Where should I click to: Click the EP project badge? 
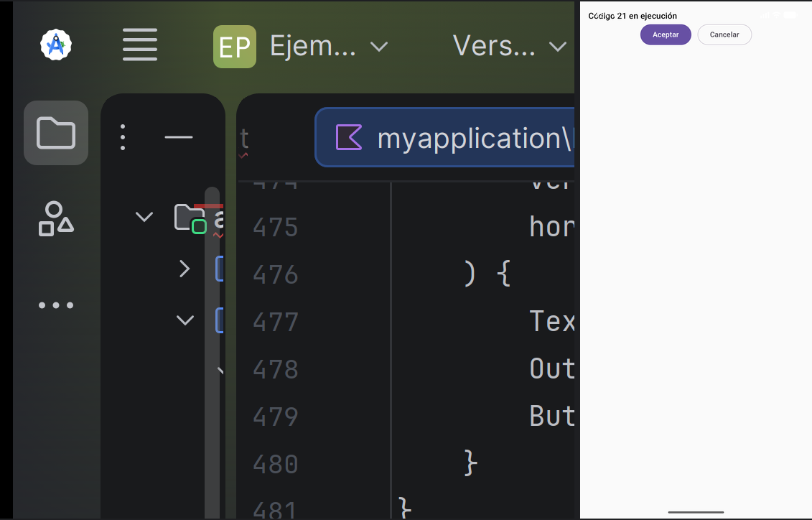pyautogui.click(x=235, y=47)
